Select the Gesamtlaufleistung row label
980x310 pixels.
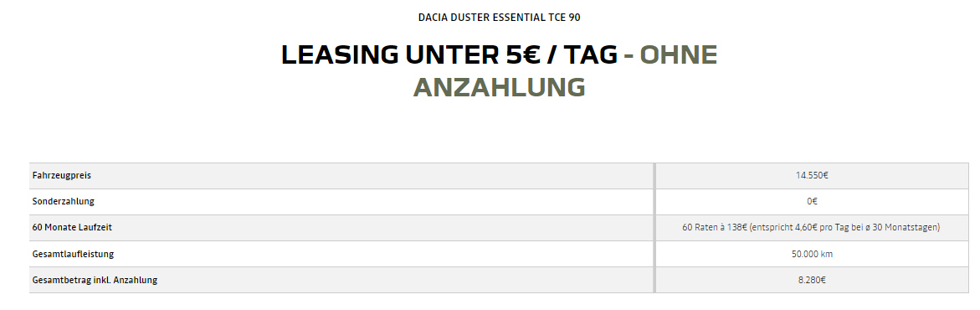tap(73, 254)
